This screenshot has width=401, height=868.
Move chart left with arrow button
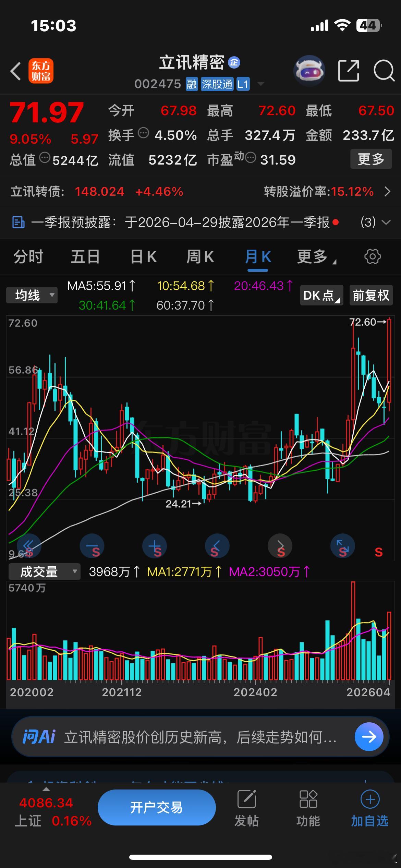tap(217, 546)
